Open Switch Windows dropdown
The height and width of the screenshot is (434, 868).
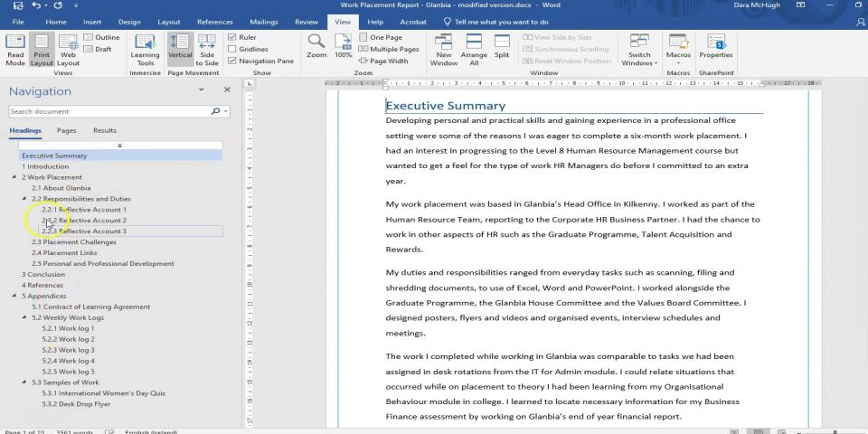[x=639, y=51]
